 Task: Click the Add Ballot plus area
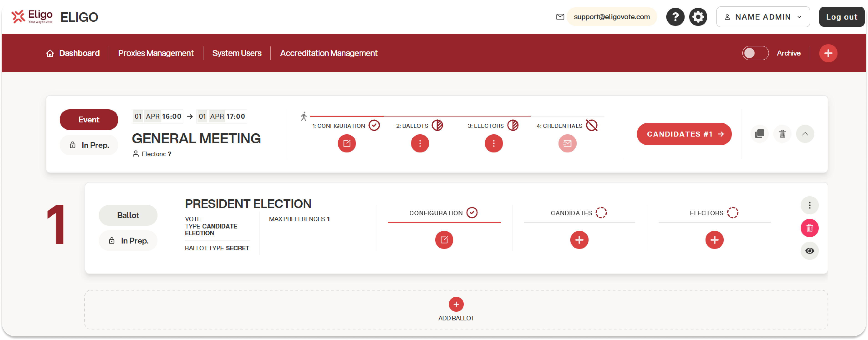(x=456, y=305)
